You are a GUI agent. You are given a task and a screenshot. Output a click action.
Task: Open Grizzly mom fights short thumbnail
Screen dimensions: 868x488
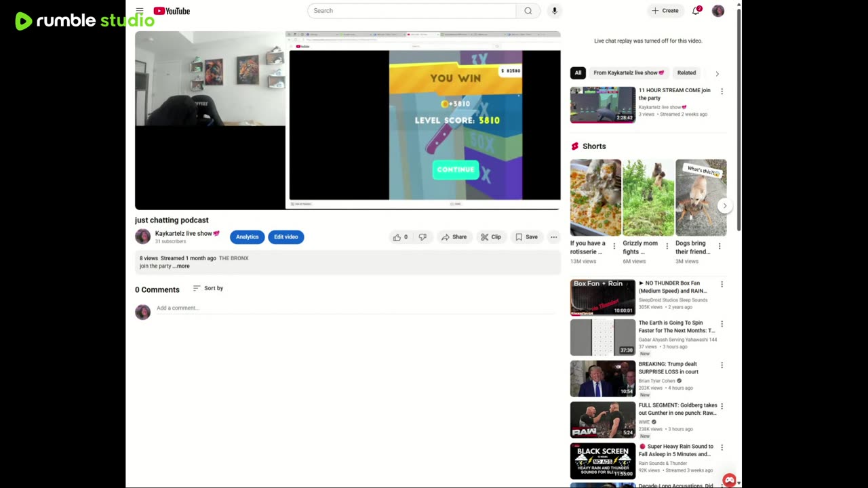tap(648, 198)
